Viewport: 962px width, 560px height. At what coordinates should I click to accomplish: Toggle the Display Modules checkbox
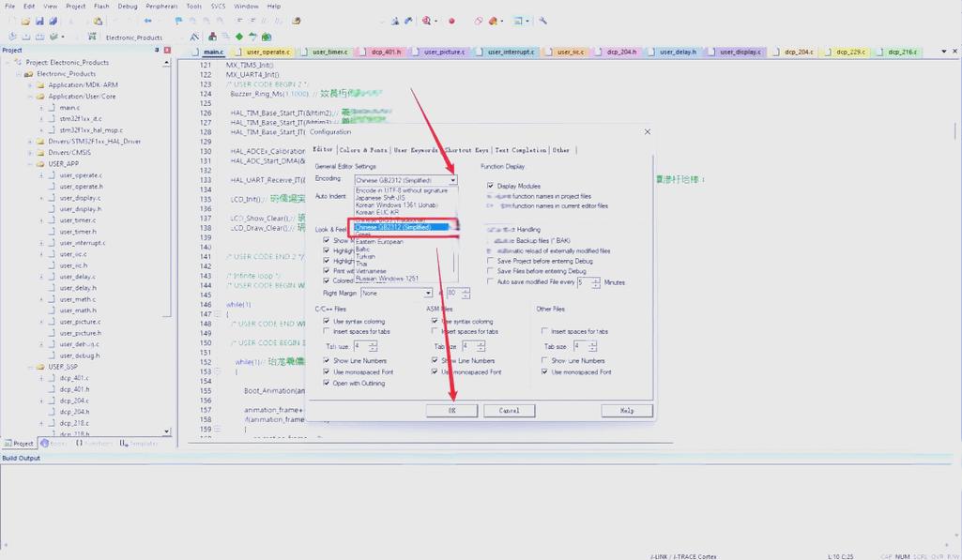click(x=490, y=185)
